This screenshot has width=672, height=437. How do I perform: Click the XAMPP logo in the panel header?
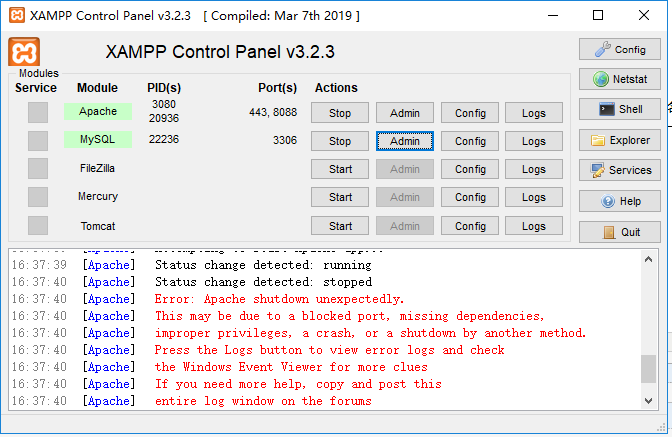(24, 51)
